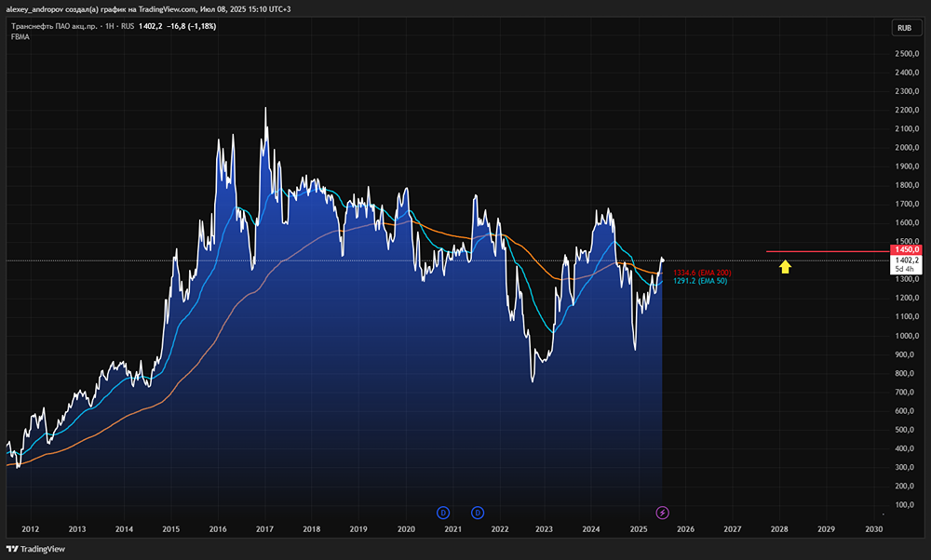
Task: Click the 2017 label on time axis
Action: pyautogui.click(x=264, y=529)
